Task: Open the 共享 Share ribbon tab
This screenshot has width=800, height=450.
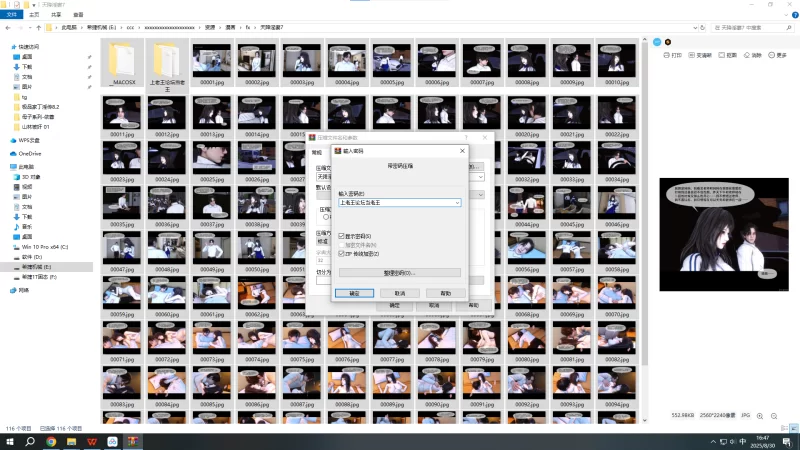Action: 56,15
